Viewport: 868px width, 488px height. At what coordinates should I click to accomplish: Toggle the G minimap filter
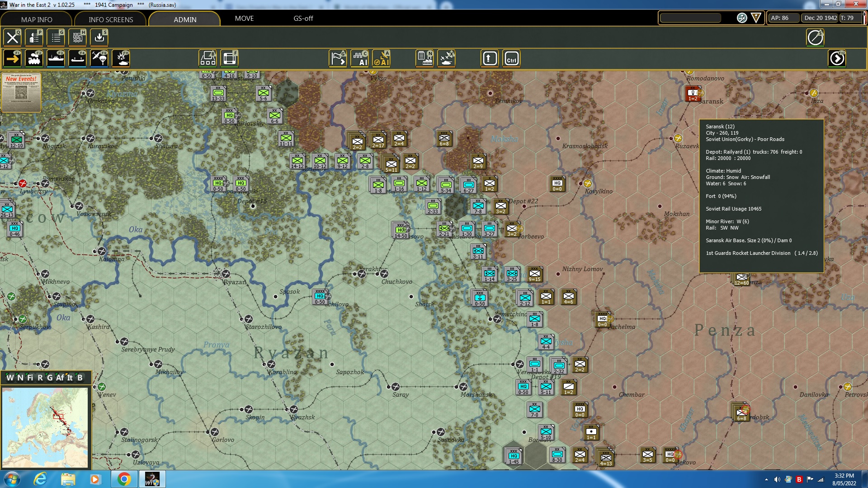pyautogui.click(x=50, y=378)
